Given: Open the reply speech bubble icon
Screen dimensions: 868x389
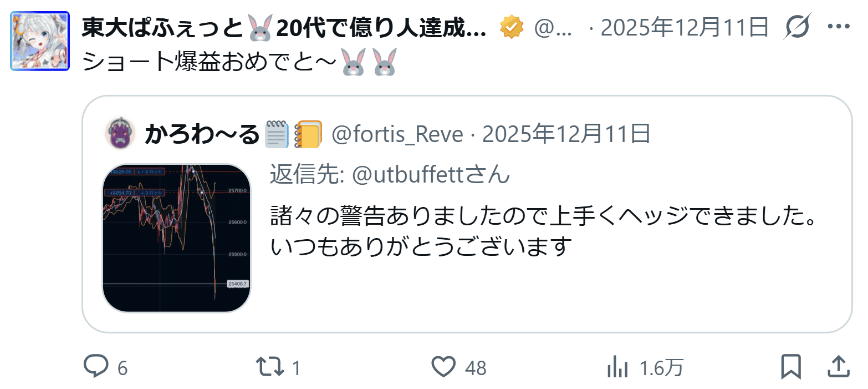Looking at the screenshot, I should tap(96, 366).
